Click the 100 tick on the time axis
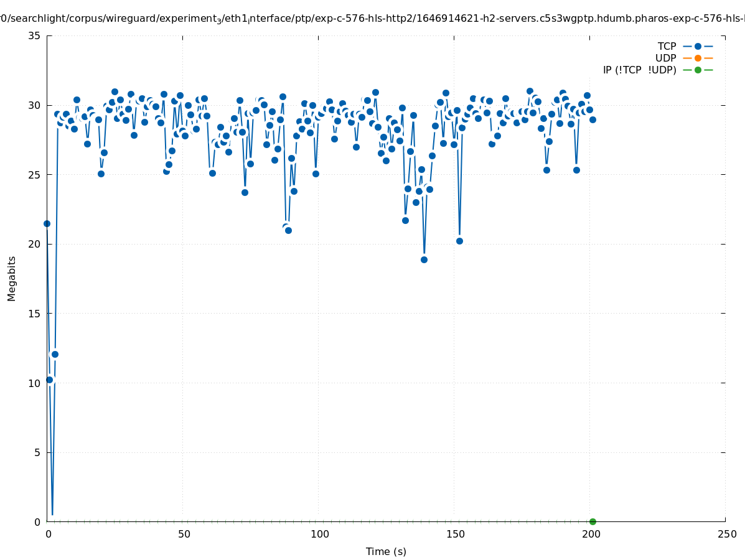 pos(319,534)
